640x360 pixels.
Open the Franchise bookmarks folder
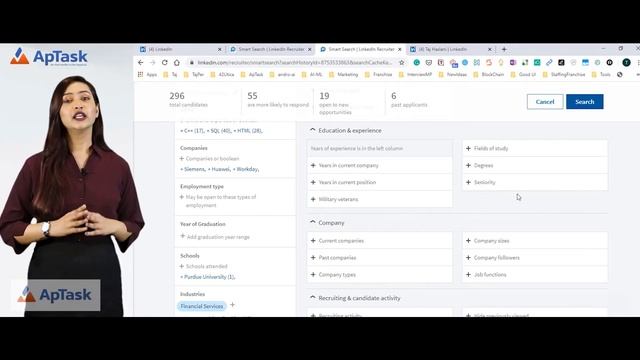tap(378, 74)
